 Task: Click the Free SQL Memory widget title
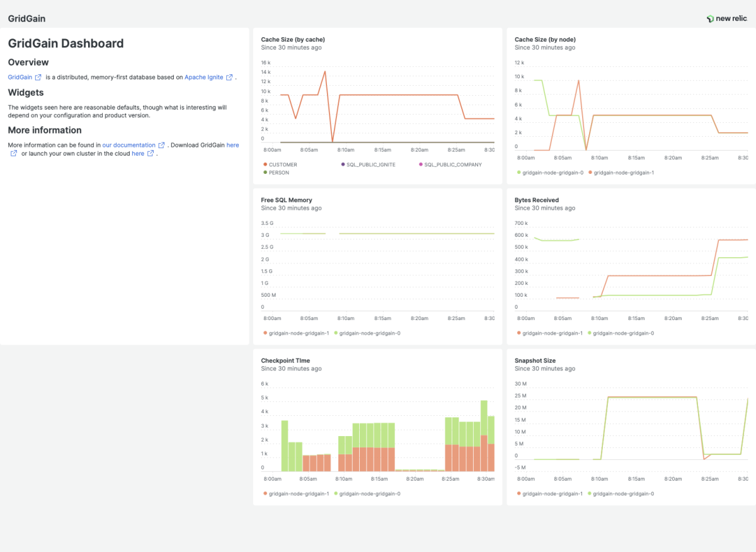(287, 200)
